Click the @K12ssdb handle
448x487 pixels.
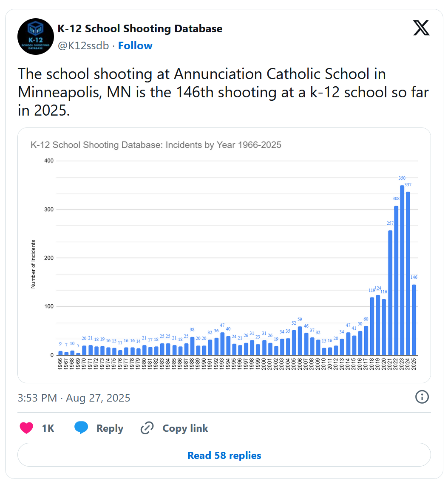click(83, 45)
